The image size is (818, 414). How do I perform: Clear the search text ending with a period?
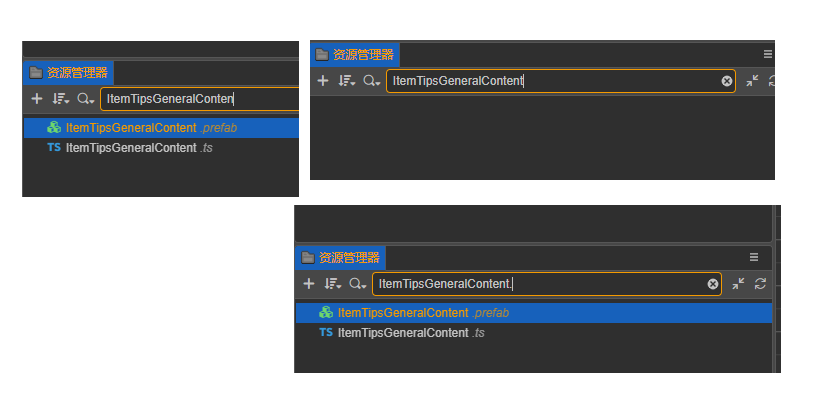pyautogui.click(x=713, y=284)
